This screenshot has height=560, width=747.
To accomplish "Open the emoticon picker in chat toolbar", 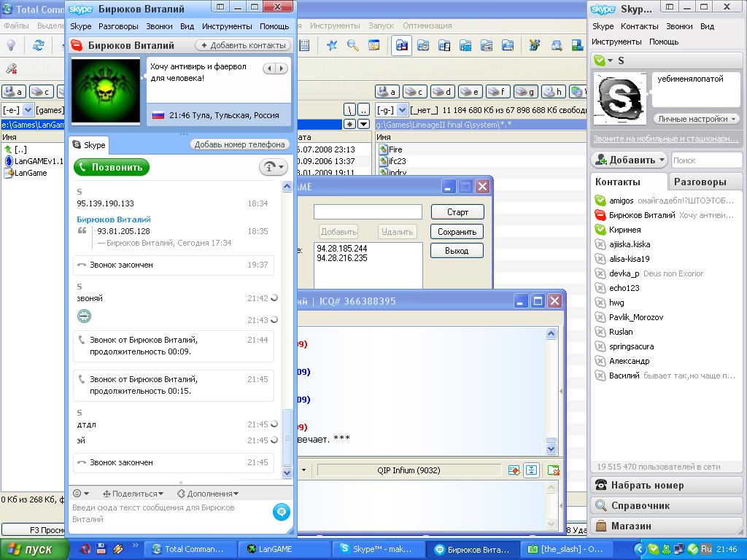I will [x=80, y=494].
